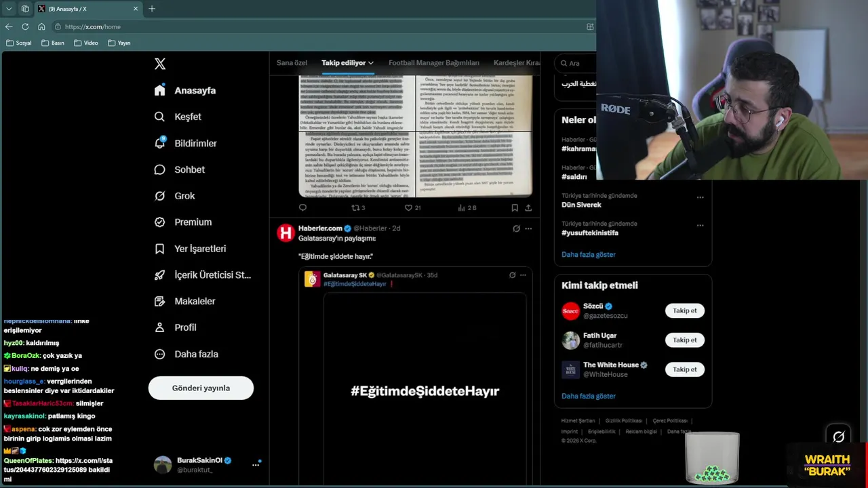This screenshot has height=488, width=868.
Task: Open Bildirimler bell icon
Action: pos(160,143)
